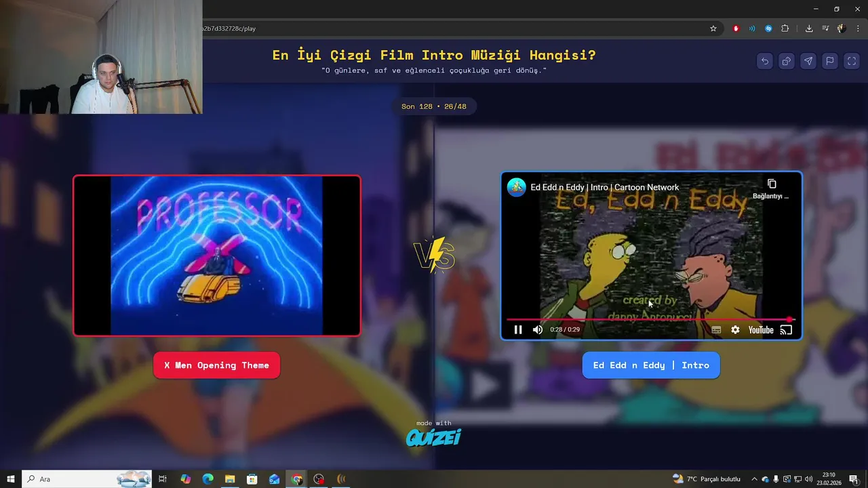The width and height of the screenshot is (868, 488).
Task: Click the dice random pick button
Action: (x=787, y=61)
